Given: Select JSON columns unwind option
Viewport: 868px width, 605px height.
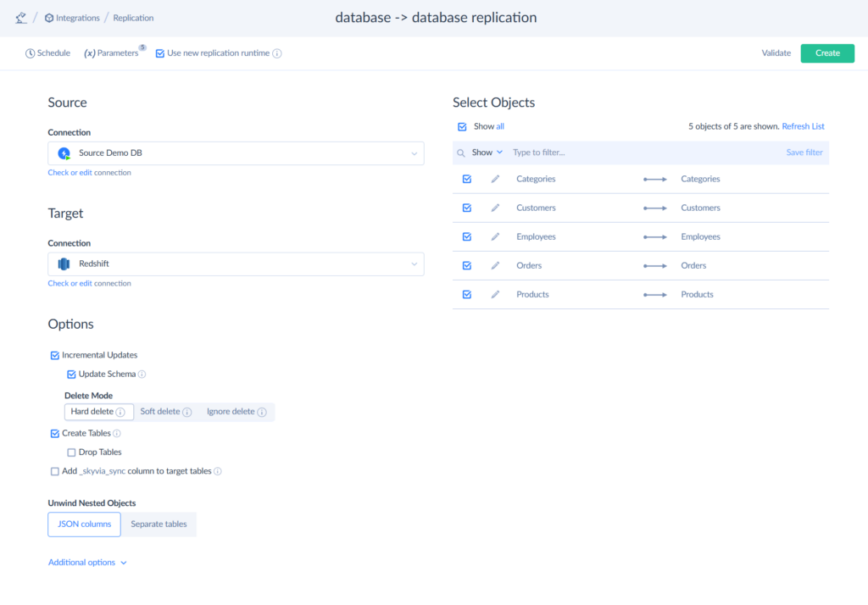Looking at the screenshot, I should [x=84, y=525].
